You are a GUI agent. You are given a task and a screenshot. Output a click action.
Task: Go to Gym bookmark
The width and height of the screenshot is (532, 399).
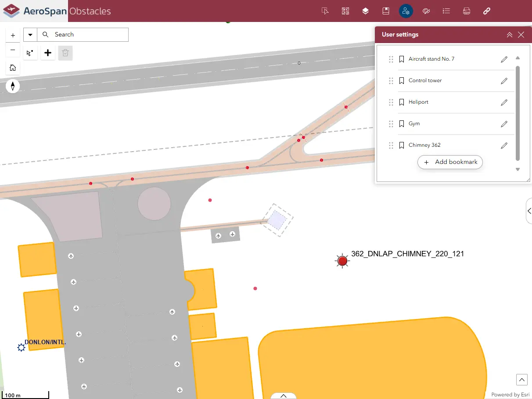click(414, 123)
